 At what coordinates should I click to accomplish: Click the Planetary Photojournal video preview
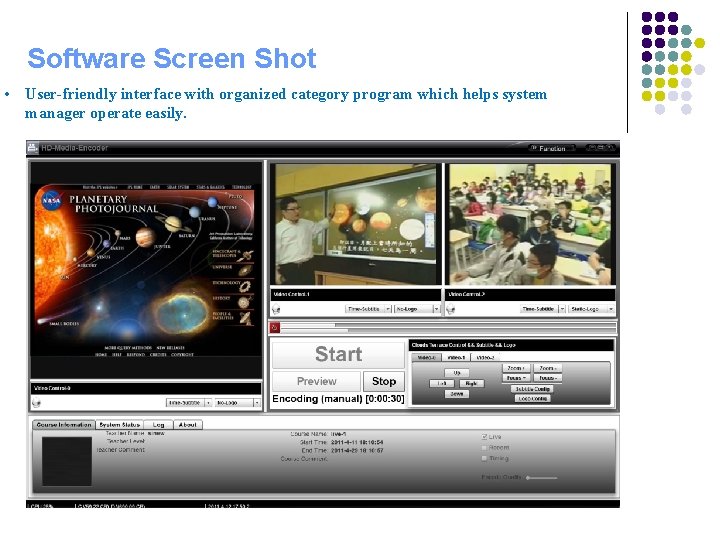pyautogui.click(x=146, y=270)
